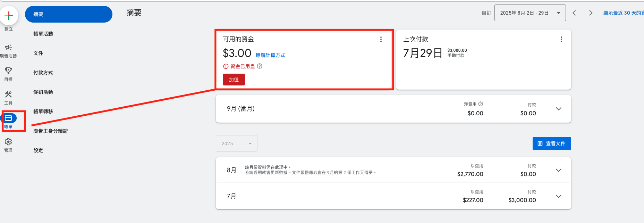Select 付款方式 menu item
The image size is (644, 223).
[43, 73]
